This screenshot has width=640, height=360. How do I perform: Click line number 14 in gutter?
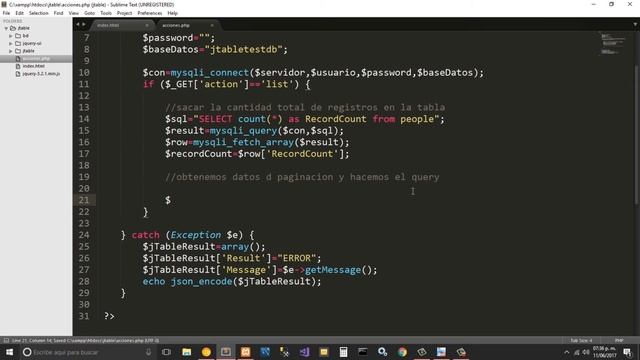[84, 119]
